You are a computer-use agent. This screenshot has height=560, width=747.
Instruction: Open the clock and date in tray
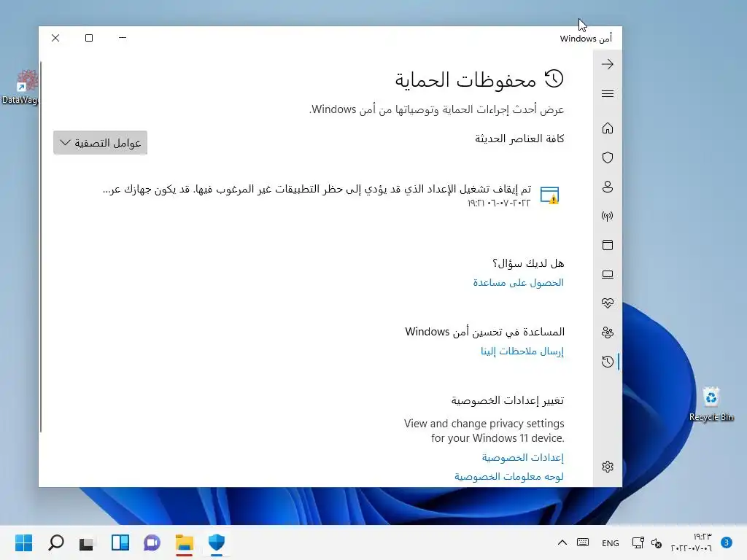692,542
